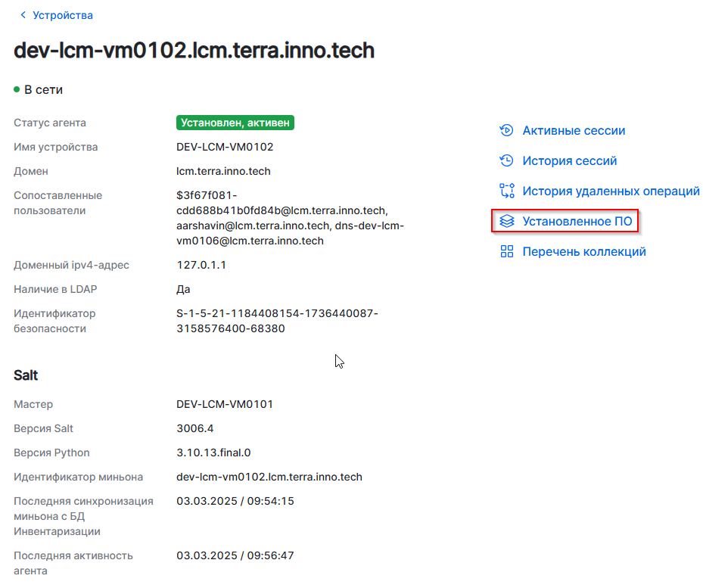This screenshot has width=703, height=588.
Task: Click the security identifier value S-1-5-21
Action: [x=277, y=321]
